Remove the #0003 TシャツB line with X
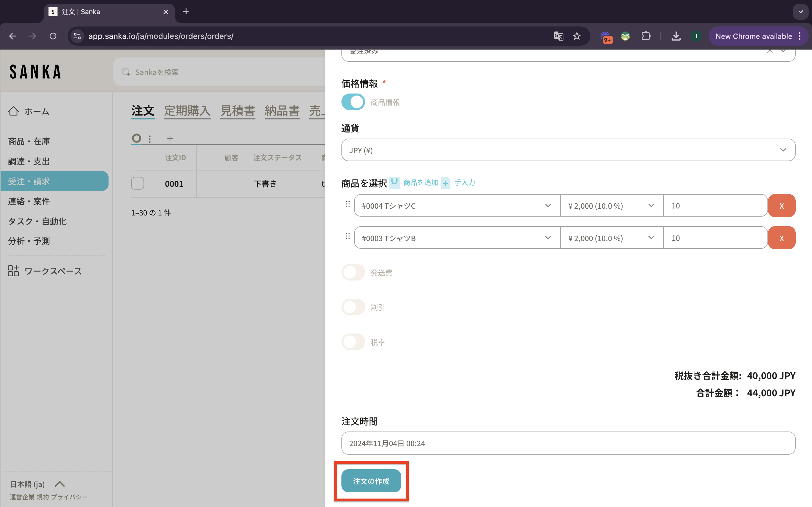The width and height of the screenshot is (812, 507). click(x=782, y=238)
